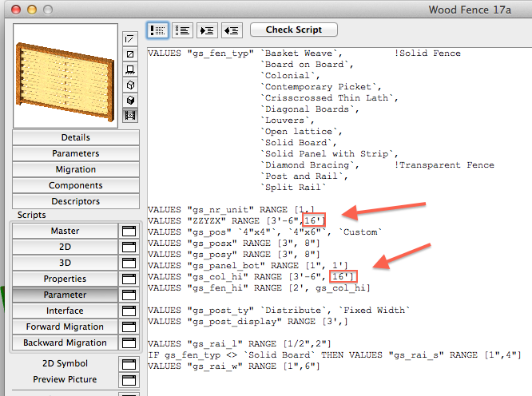
Task: Open 3D script in separate window icon
Action: [129, 263]
